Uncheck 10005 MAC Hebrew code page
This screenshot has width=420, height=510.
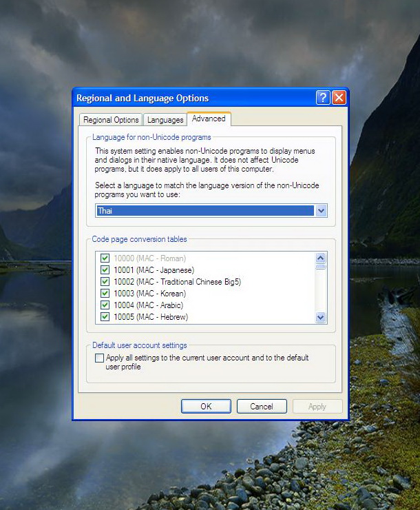(x=105, y=317)
